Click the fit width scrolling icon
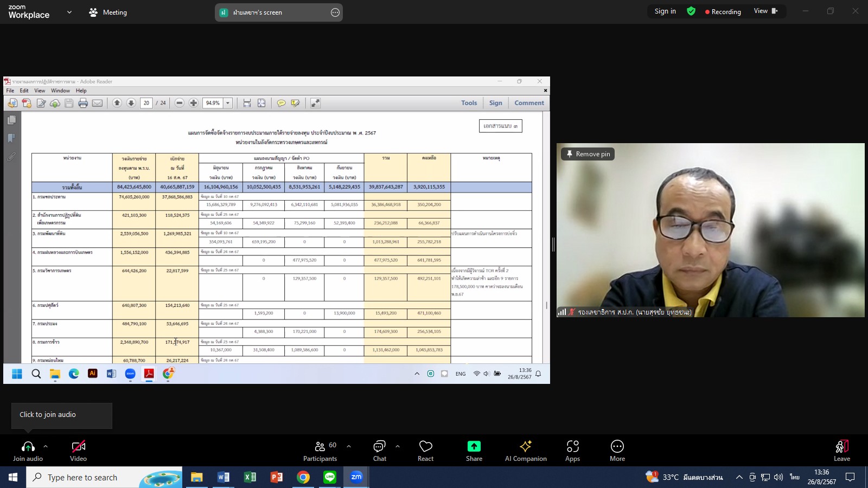Viewport: 868px width, 488px height. pyautogui.click(x=247, y=103)
